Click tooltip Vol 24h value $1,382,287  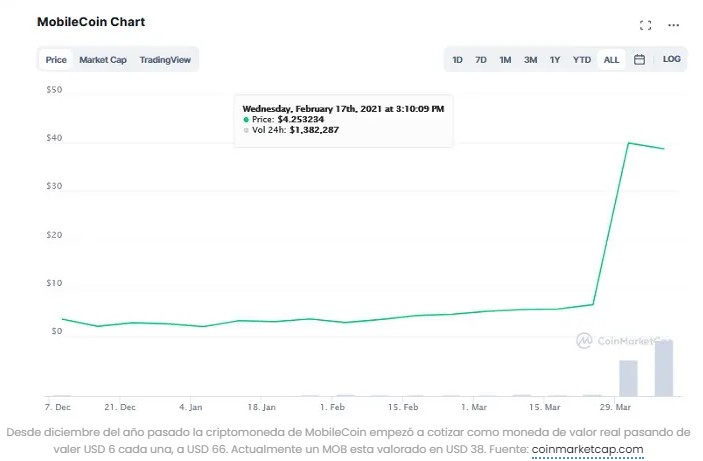[x=314, y=130]
